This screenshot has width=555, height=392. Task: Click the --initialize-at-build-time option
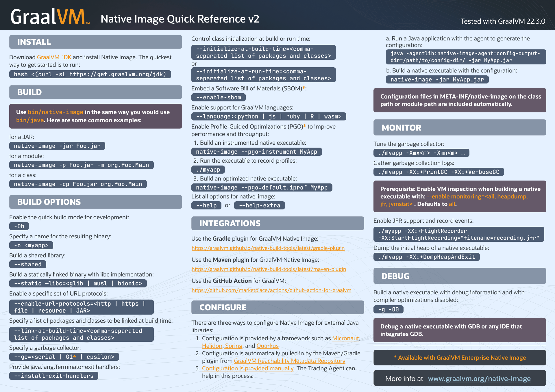pos(264,52)
